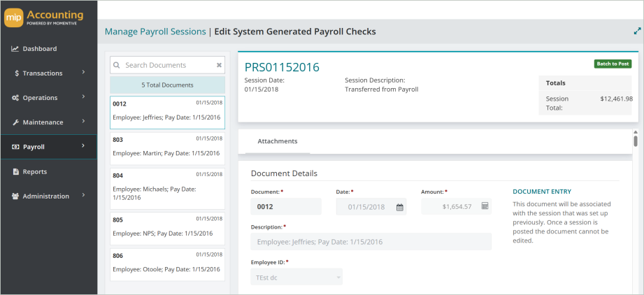The image size is (644, 295).
Task: Open the Employee ID dropdown
Action: click(297, 278)
